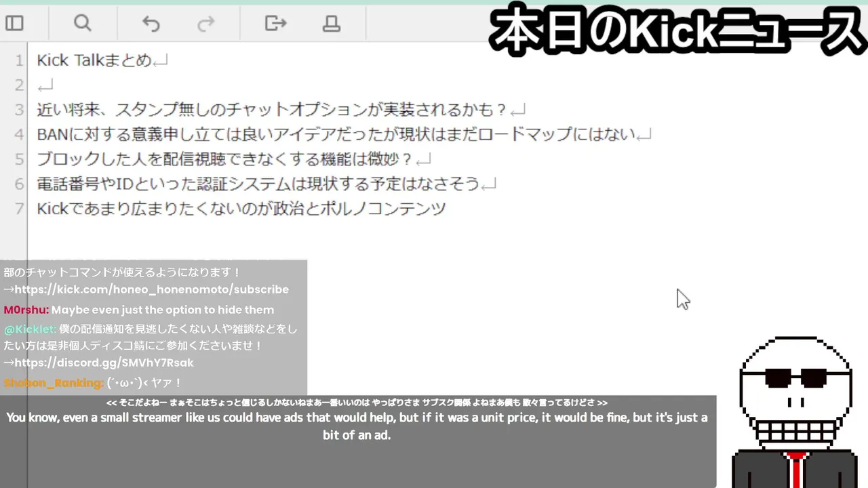This screenshot has width=868, height=488.
Task: Click line number 4 in gutter
Action: pos(20,134)
